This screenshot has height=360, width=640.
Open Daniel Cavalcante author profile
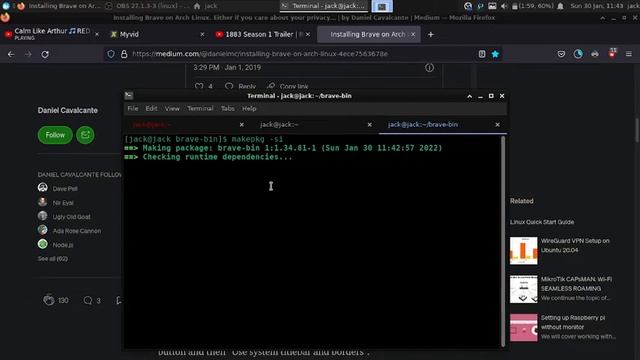[67, 110]
